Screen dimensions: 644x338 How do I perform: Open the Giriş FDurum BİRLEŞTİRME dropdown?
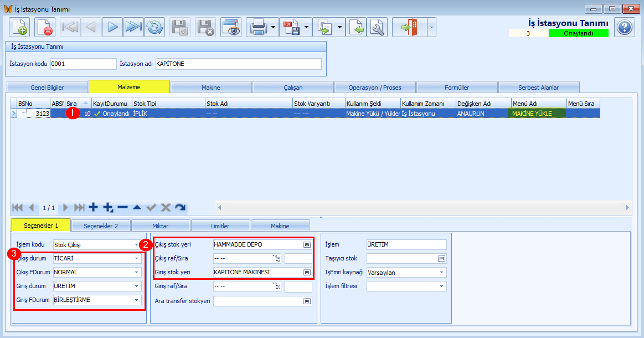pyautogui.click(x=136, y=300)
